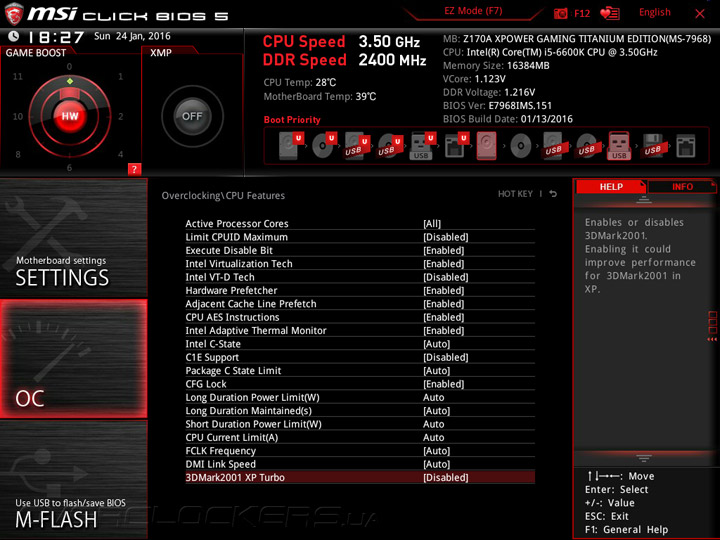The image size is (720, 540).
Task: Change Limit CPUID Maximum value [Disabled]
Action: (445, 237)
